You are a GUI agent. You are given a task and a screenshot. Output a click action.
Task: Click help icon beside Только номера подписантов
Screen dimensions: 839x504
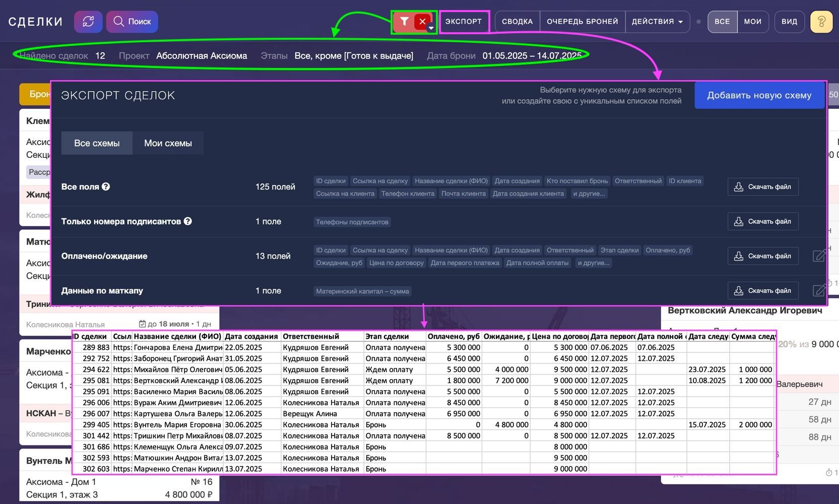click(188, 221)
